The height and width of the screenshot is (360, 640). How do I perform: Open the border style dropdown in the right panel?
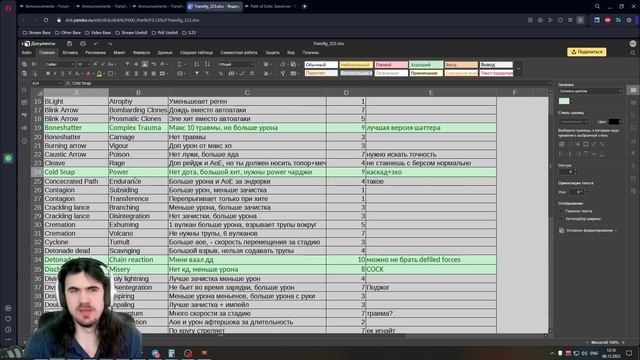pos(573,122)
